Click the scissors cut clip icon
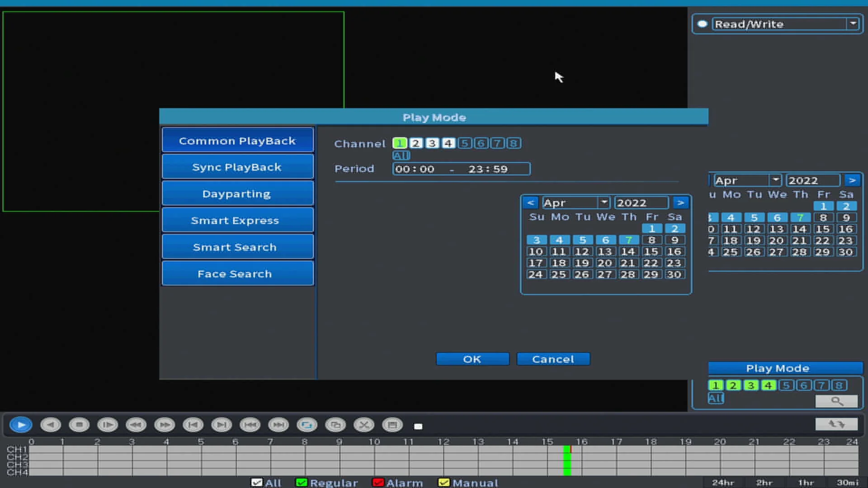Image resolution: width=868 pixels, height=488 pixels. (x=364, y=425)
